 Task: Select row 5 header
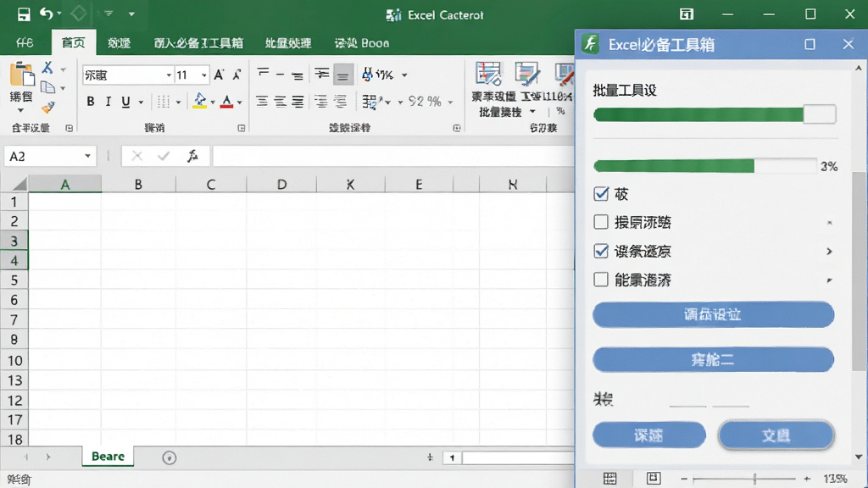14,280
